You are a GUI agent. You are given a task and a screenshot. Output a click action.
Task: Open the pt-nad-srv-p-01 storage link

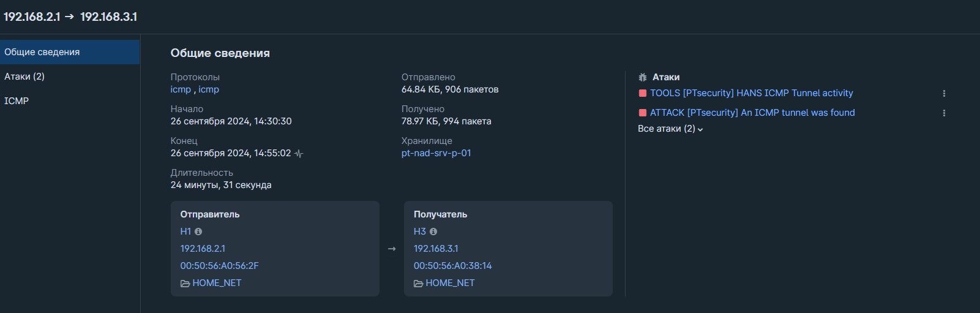coord(436,153)
